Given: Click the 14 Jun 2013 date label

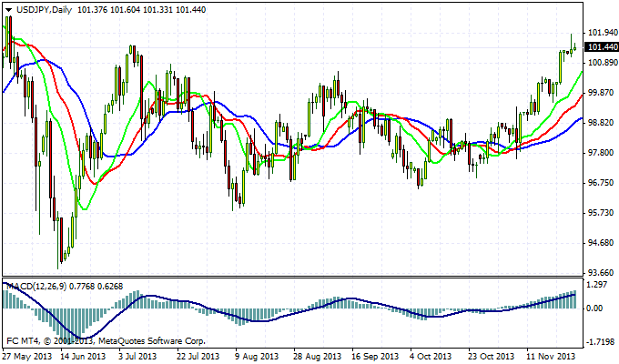Looking at the screenshot, I should pyautogui.click(x=83, y=356).
